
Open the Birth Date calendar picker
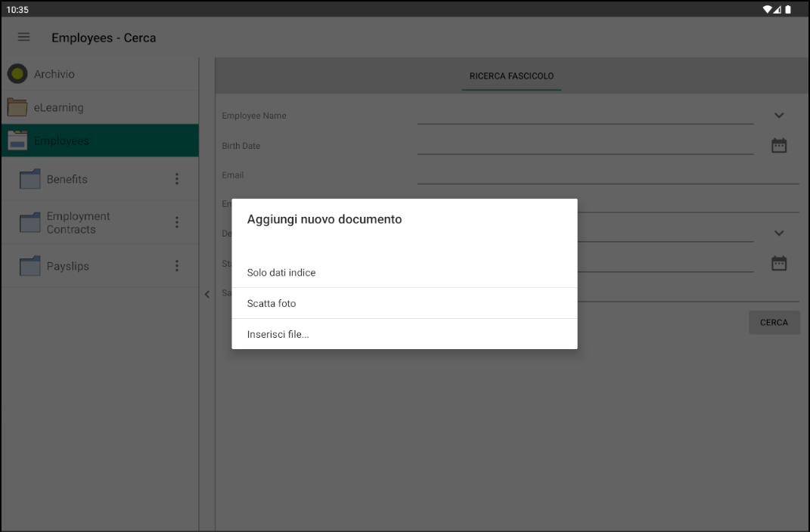[778, 145]
